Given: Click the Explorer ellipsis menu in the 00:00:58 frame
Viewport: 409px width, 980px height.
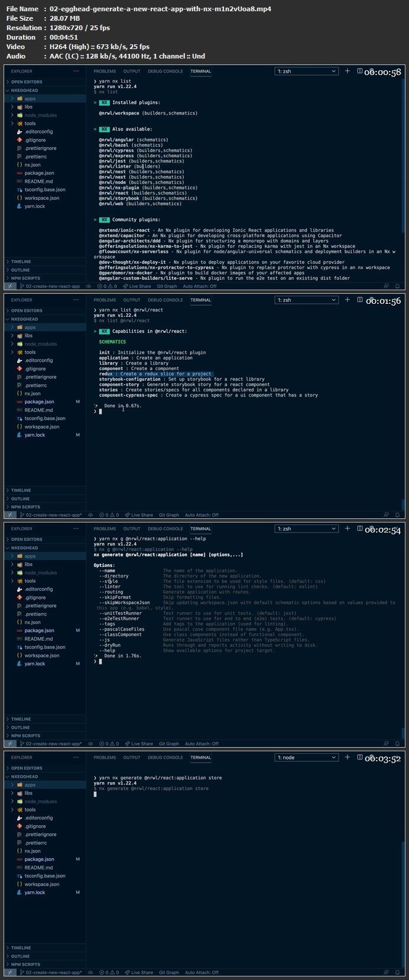Looking at the screenshot, I should click(76, 71).
